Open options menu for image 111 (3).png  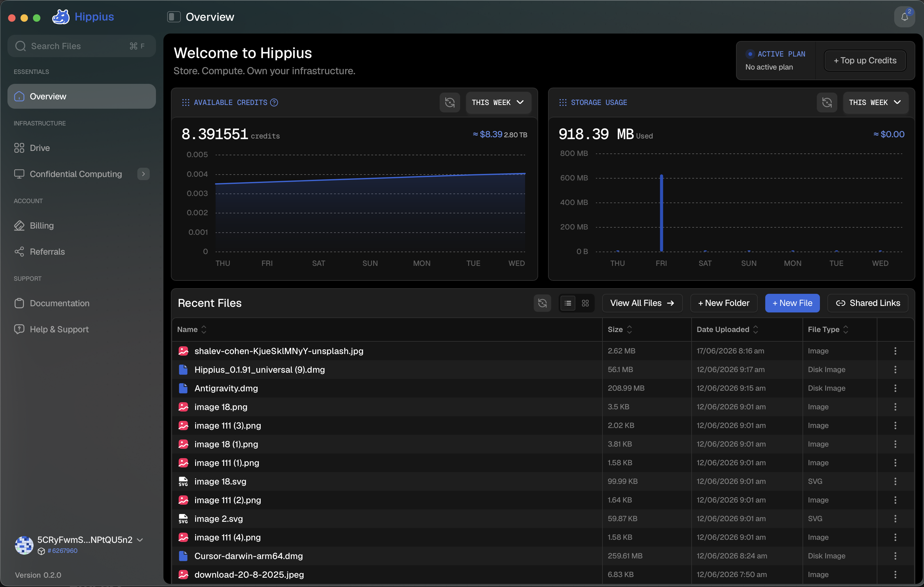[895, 425]
